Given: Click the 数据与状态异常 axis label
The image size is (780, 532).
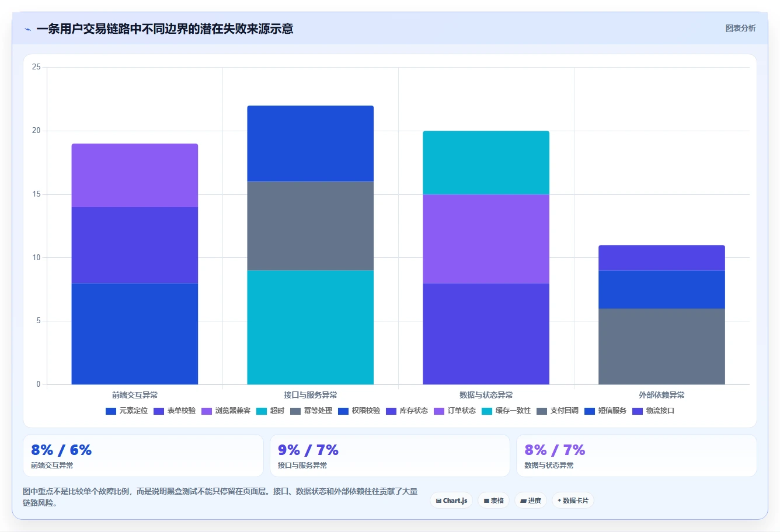Looking at the screenshot, I should (x=486, y=395).
